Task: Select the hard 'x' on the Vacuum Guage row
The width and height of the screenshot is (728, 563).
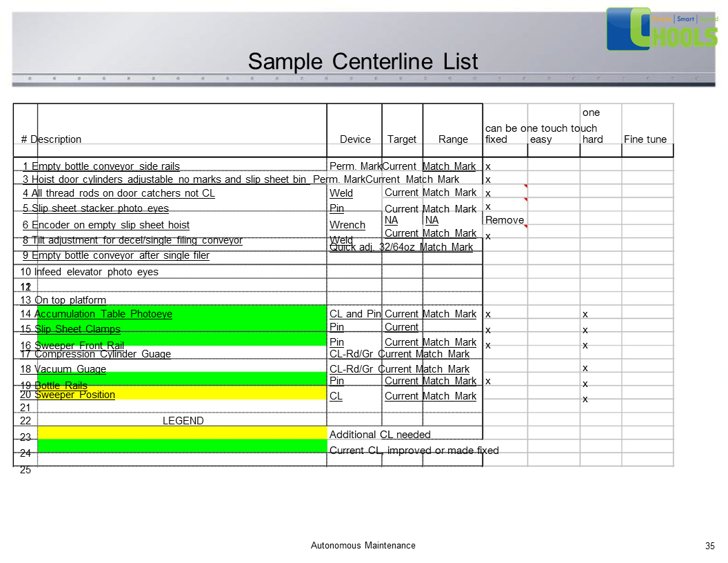Action: [x=585, y=368]
